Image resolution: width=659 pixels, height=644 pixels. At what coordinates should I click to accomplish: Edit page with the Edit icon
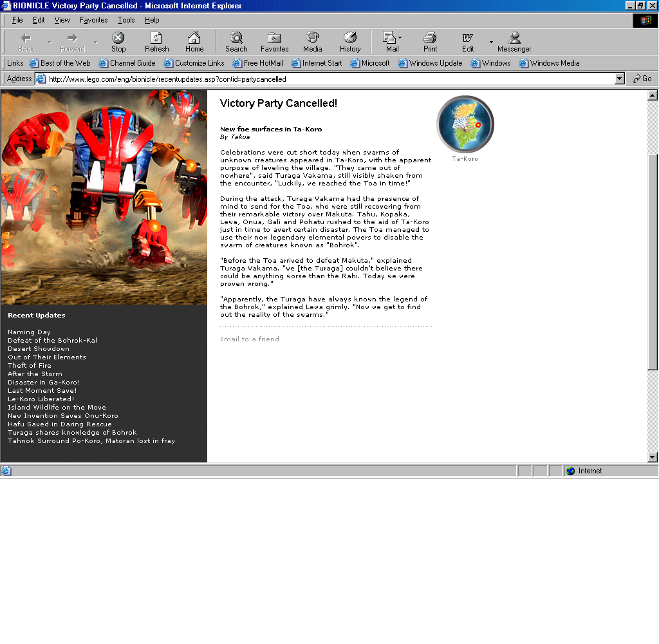468,43
